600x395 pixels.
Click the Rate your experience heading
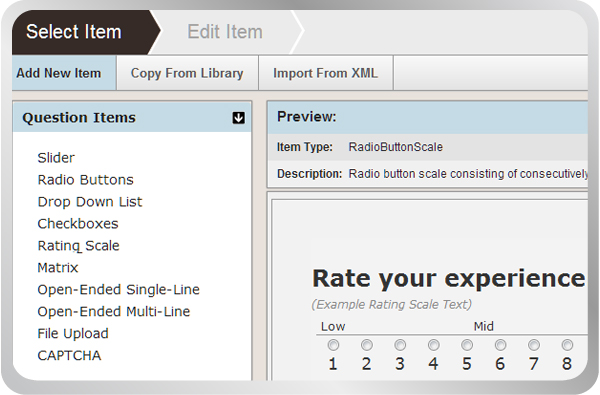(449, 279)
